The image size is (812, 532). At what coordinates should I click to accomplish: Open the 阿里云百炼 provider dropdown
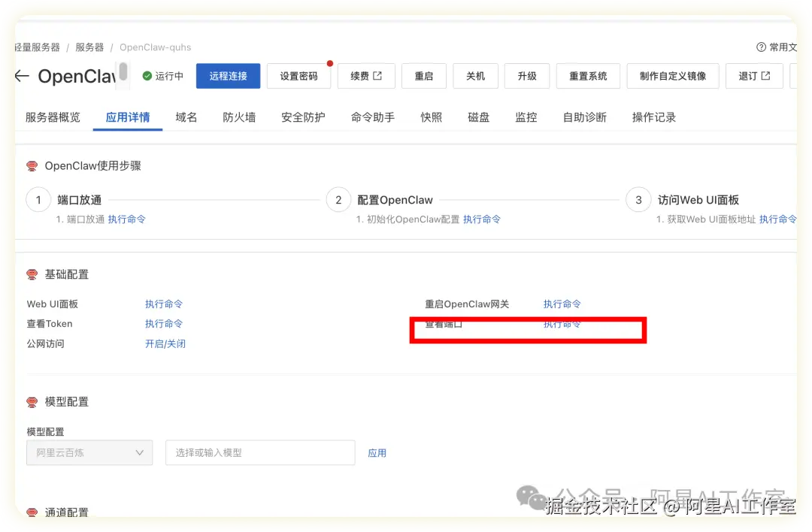click(x=89, y=453)
